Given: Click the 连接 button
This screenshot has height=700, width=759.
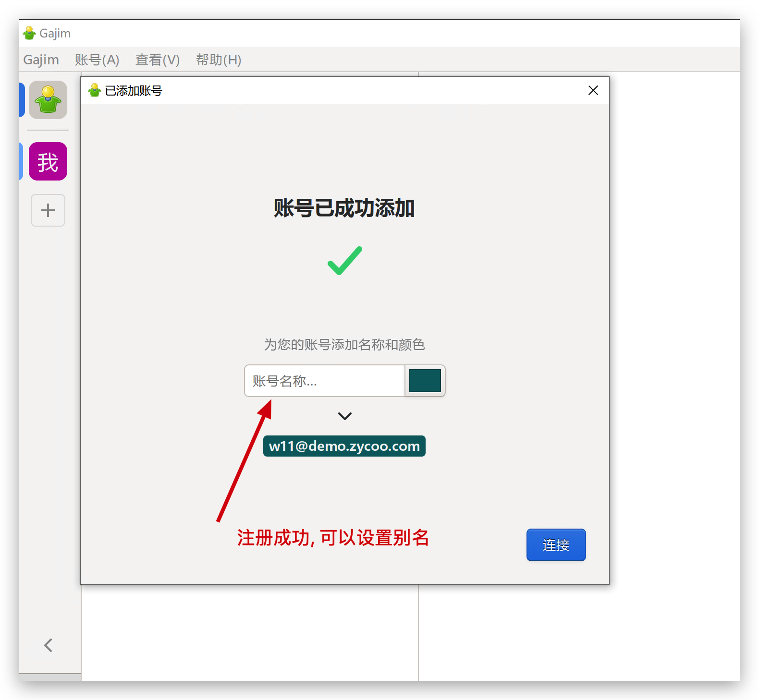Looking at the screenshot, I should tap(556, 545).
